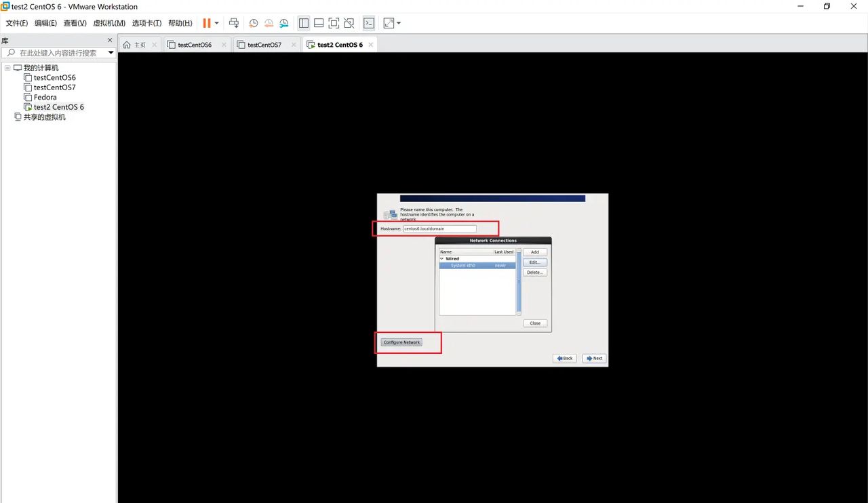Collapse the 我的计算机 tree node
This screenshot has height=503, width=868.
coord(7,68)
